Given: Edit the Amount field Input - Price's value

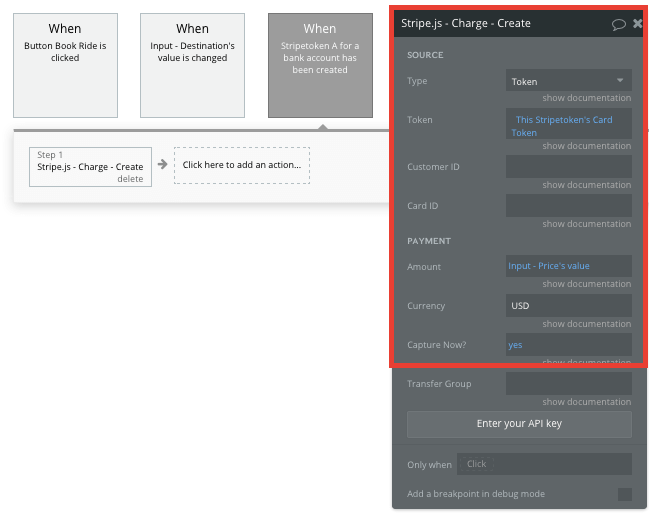Looking at the screenshot, I should (x=568, y=266).
